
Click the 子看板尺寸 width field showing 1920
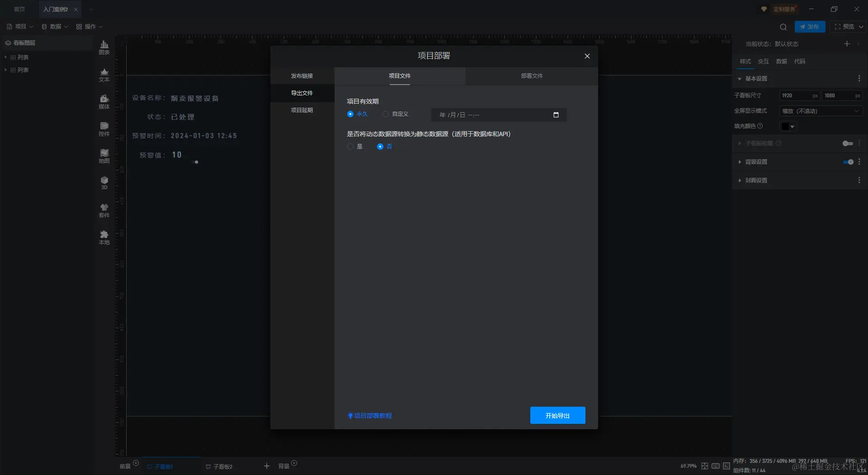click(x=799, y=95)
